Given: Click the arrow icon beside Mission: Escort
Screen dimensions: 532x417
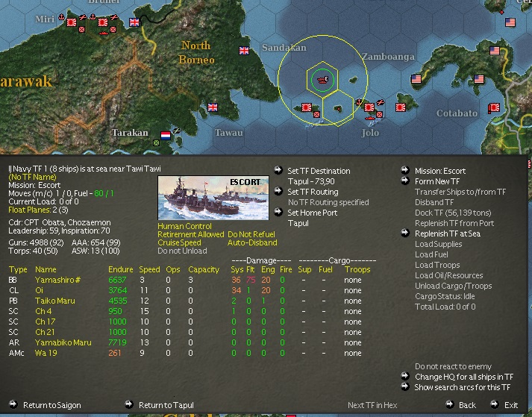Looking at the screenshot, I should 405,170.
